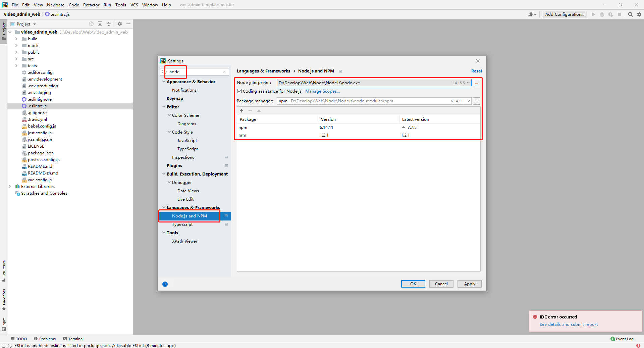Click Cancel in Settings dialog
This screenshot has width=644, height=348.
441,284
